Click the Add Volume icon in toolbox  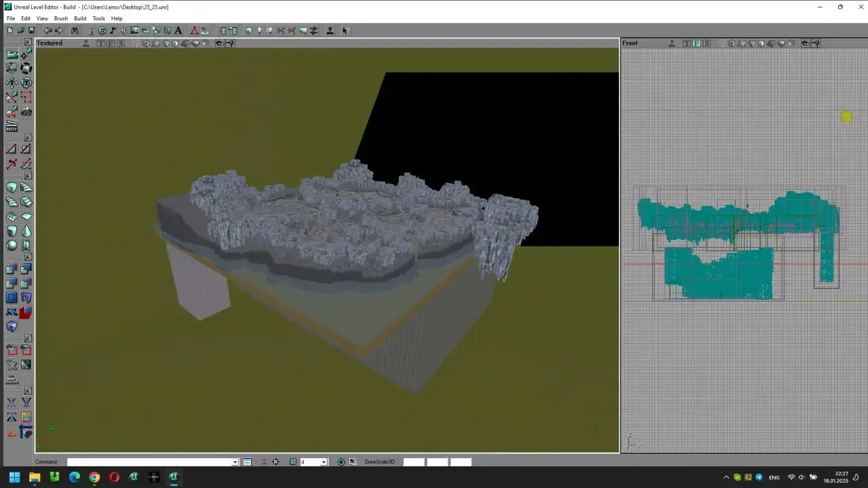12,326
